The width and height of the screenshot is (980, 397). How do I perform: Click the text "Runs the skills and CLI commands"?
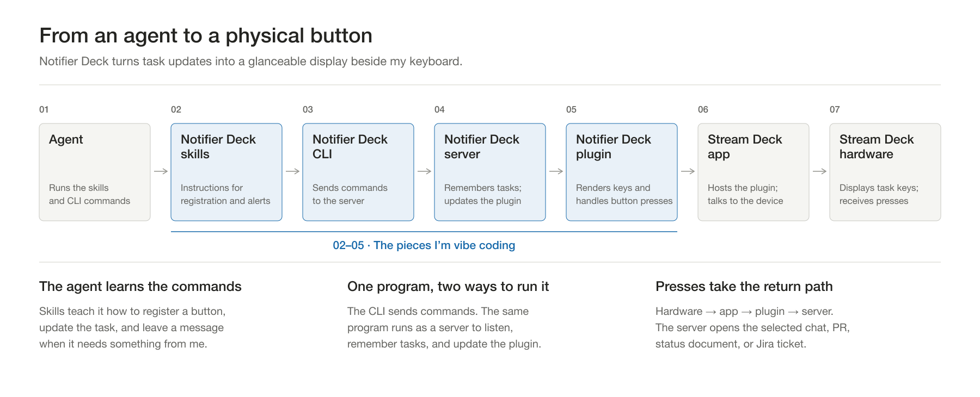[90, 194]
